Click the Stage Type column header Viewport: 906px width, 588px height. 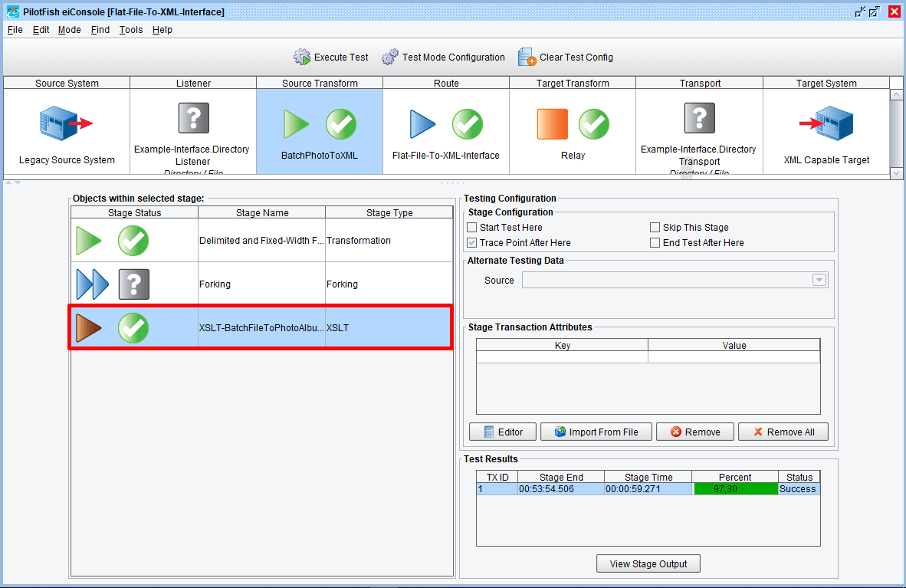pos(389,213)
